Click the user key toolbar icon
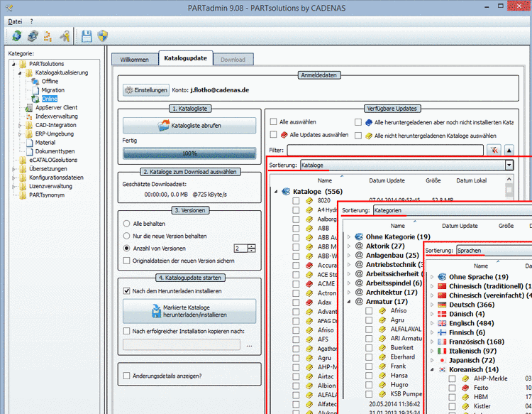 (65, 36)
